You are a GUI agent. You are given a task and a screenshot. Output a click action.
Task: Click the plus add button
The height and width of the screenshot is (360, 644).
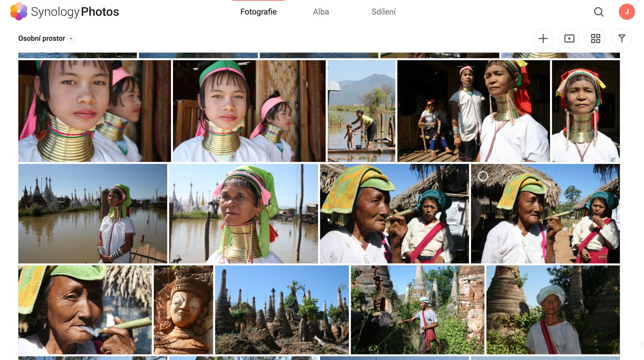[x=543, y=39]
